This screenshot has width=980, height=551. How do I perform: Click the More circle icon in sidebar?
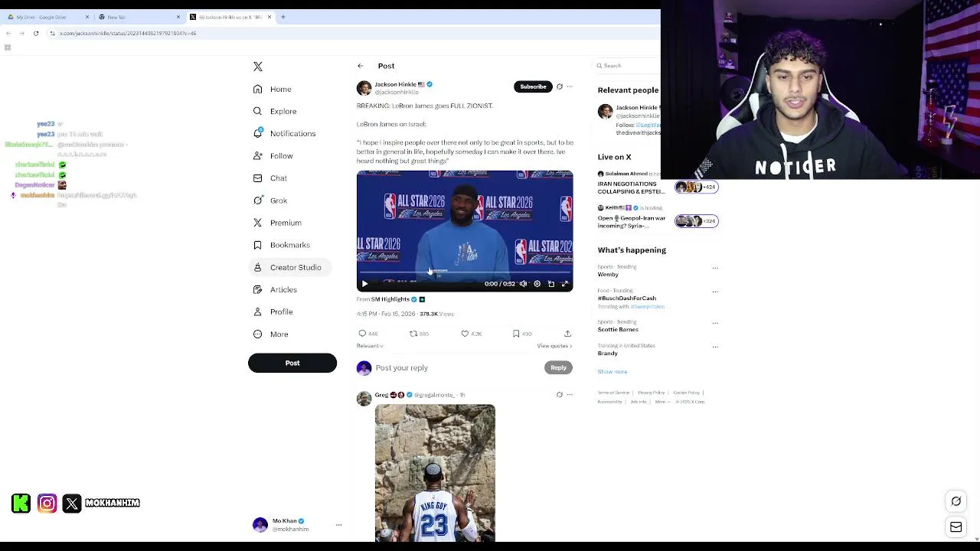pyautogui.click(x=258, y=334)
